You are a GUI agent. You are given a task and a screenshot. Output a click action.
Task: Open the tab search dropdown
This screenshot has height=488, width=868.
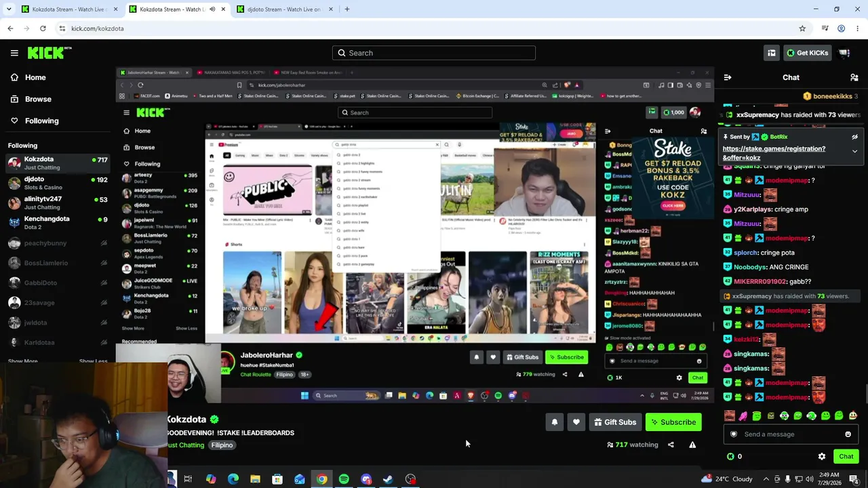pyautogui.click(x=9, y=9)
